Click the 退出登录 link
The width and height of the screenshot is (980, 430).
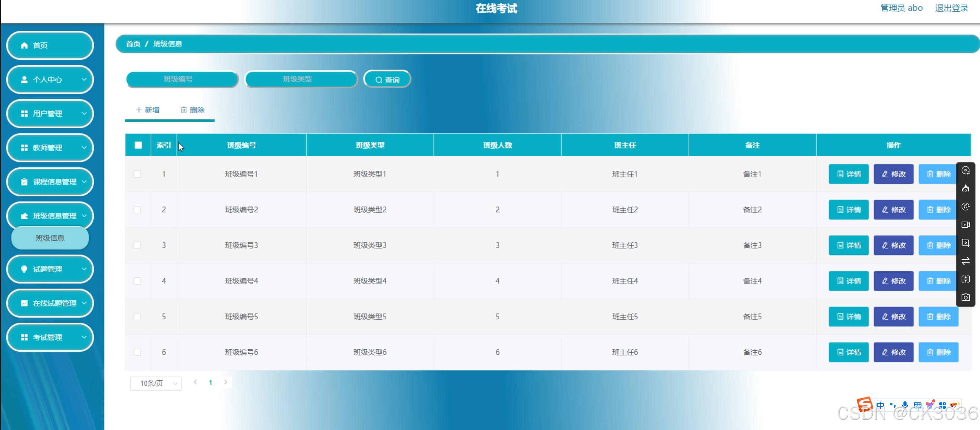(x=951, y=8)
